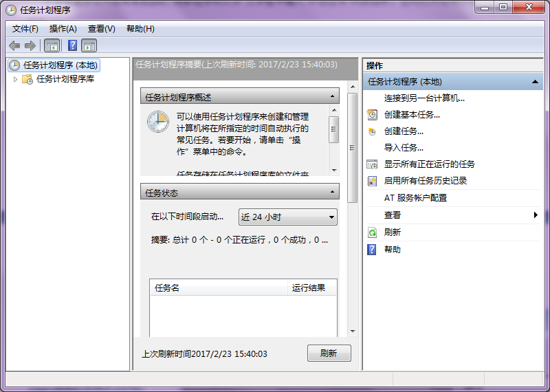Click the main summary pane scrollbar thumb
The image size is (550, 392).
pyautogui.click(x=353, y=148)
